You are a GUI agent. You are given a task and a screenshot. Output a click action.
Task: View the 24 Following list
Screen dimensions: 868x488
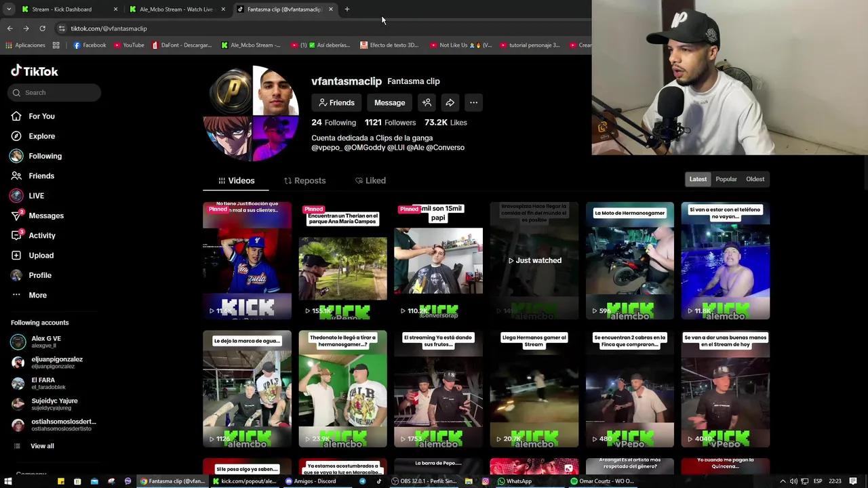pos(334,123)
